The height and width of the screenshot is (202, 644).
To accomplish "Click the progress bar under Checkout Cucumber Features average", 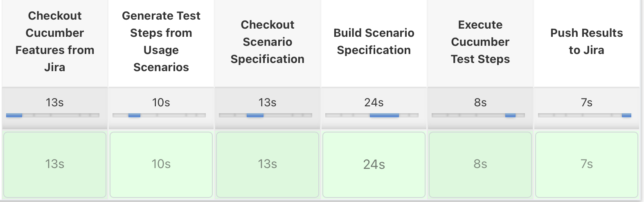I will point(53,115).
